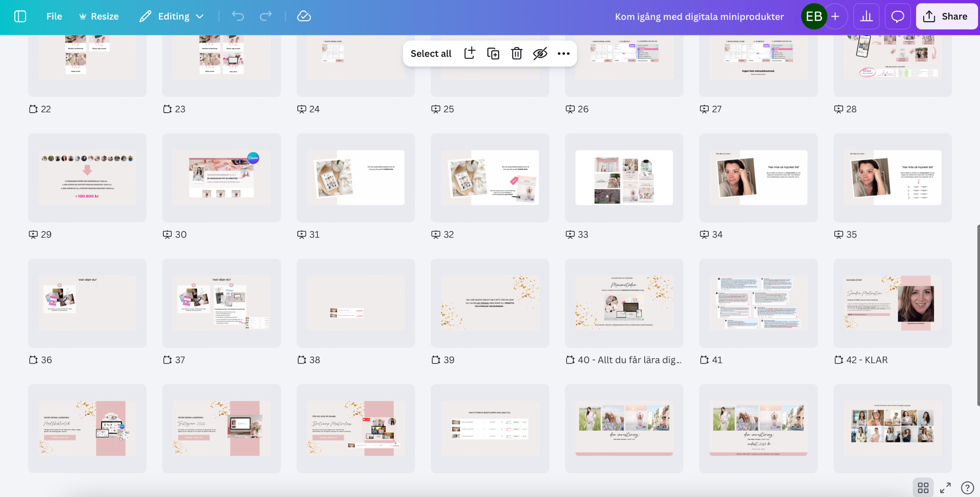Open the EB account avatar
The height and width of the screenshot is (497, 980).
[x=814, y=16]
